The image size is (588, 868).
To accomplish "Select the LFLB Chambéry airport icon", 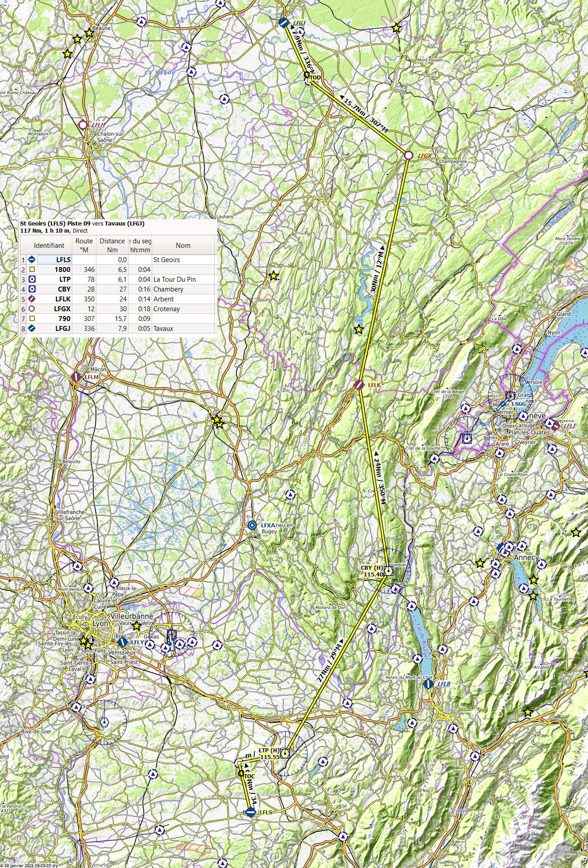I will [428, 684].
